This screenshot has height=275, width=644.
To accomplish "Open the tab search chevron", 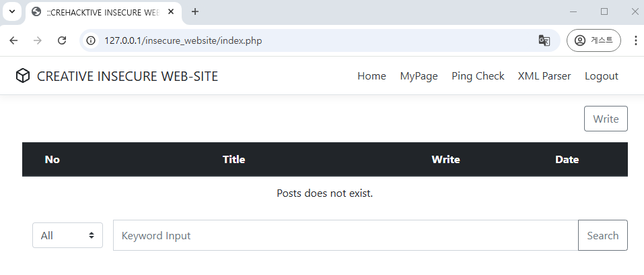I will point(12,11).
